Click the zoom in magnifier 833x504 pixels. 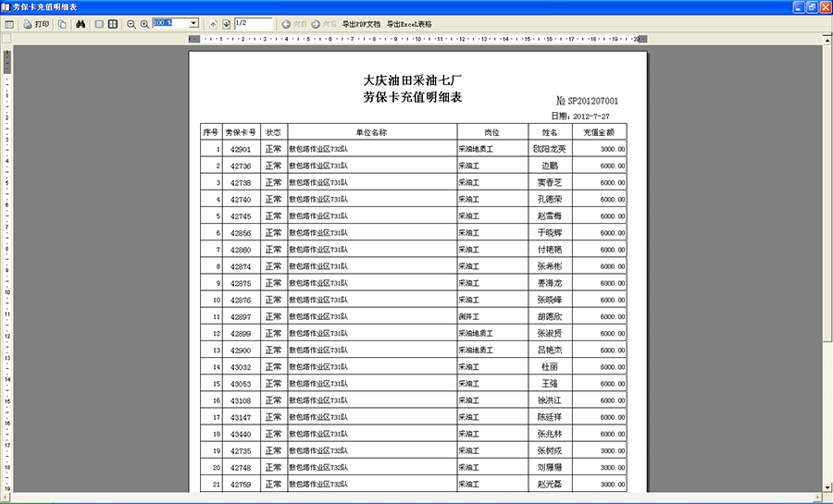pyautogui.click(x=144, y=24)
